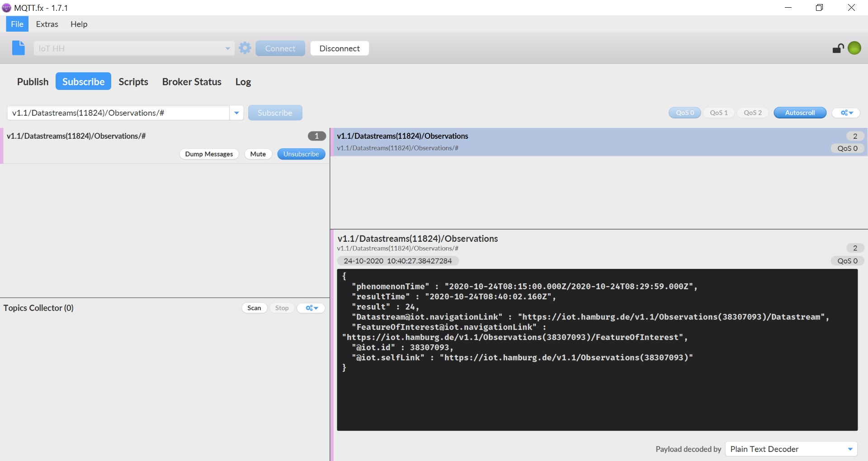Click the Datastream@iot.navigationLink payload line
The image size is (868, 461).
[x=590, y=317]
